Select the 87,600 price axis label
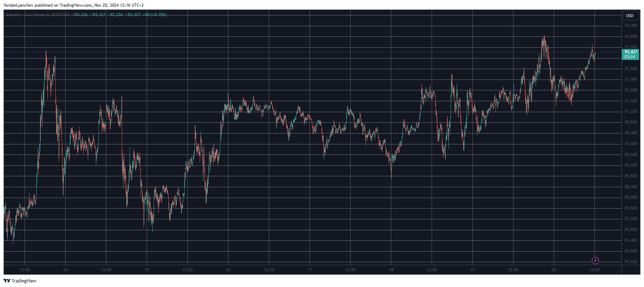Viewport: 644px width, 287px height. pos(631,208)
